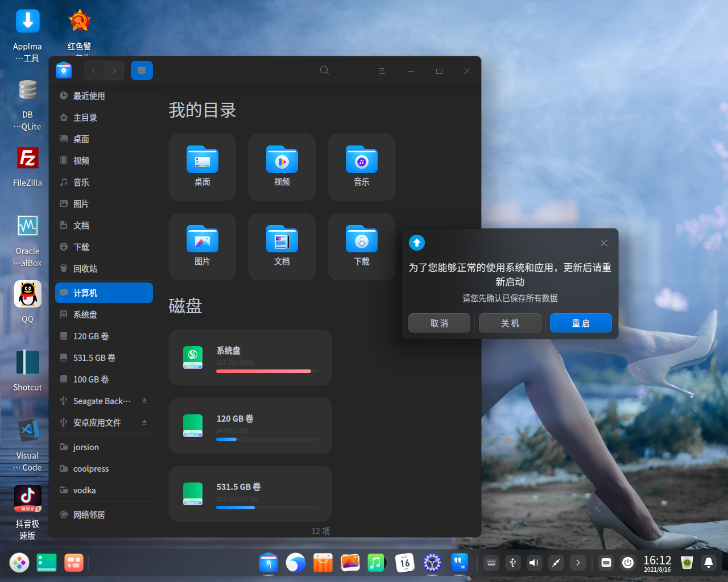
Task: Open the 文档 folder card
Action: pyautogui.click(x=282, y=247)
